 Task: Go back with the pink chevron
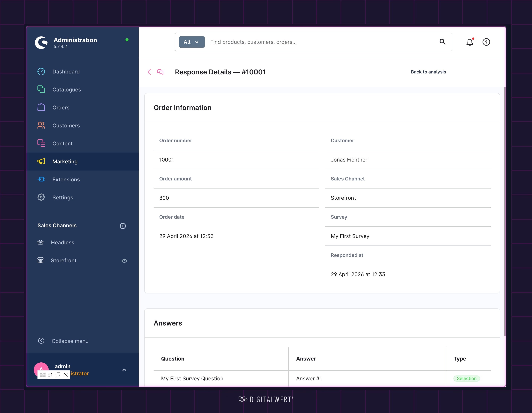click(x=149, y=72)
